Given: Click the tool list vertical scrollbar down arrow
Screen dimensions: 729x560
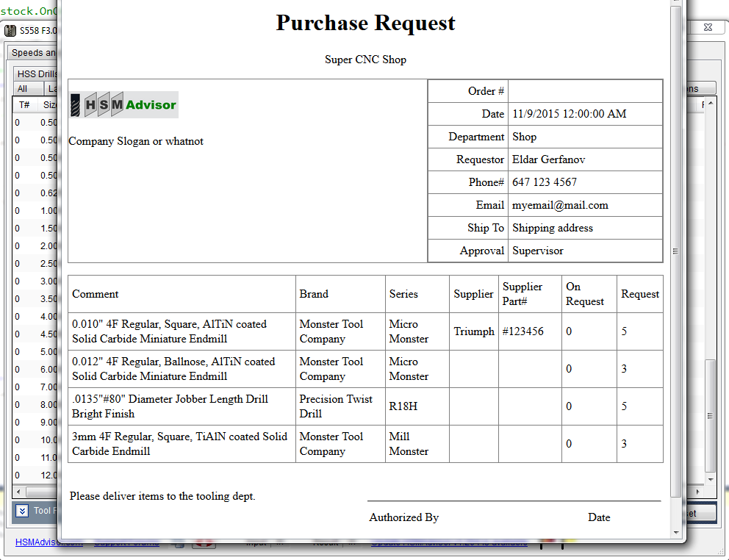Looking at the screenshot, I should tap(711, 480).
